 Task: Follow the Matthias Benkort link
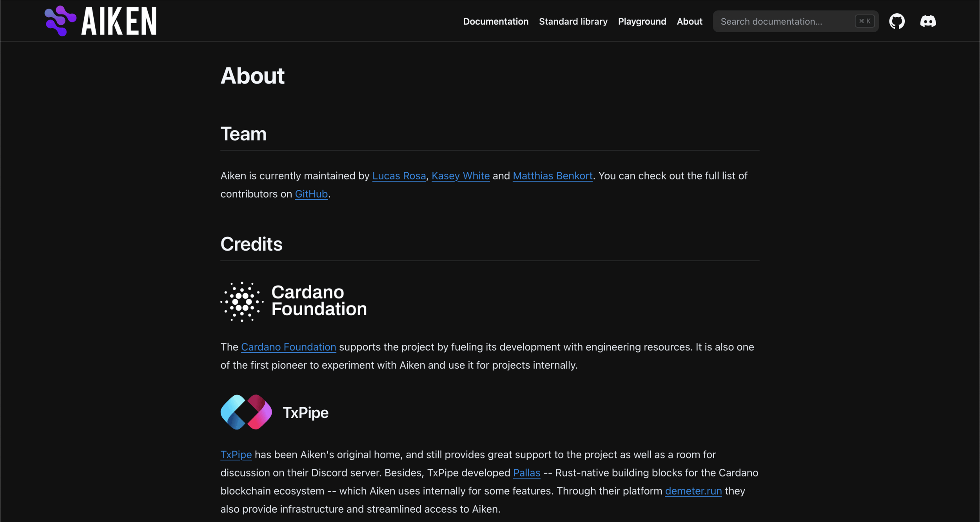[552, 176]
